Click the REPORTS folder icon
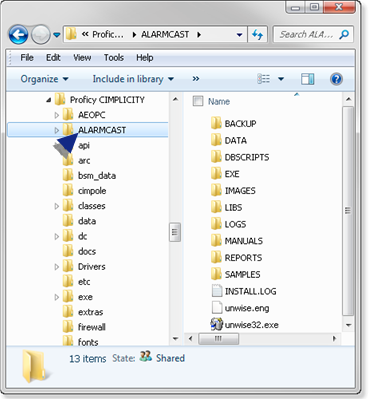The width and height of the screenshot is (370, 399). tap(216, 258)
